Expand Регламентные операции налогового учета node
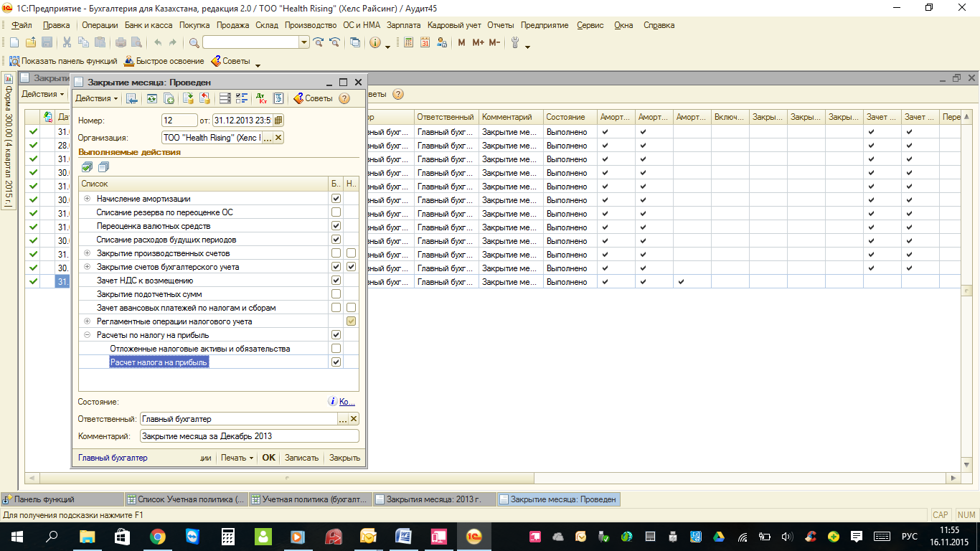The width and height of the screenshot is (980, 551). 88,321
